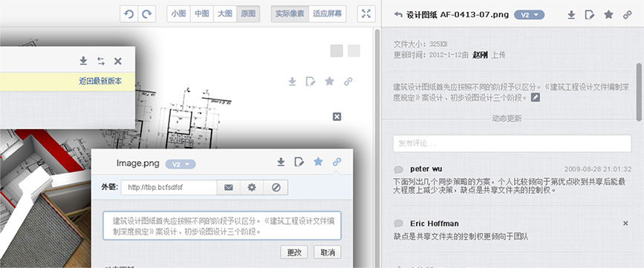The height and width of the screenshot is (268, 644).
Task: Select 大图 large image size
Action: coord(225,13)
